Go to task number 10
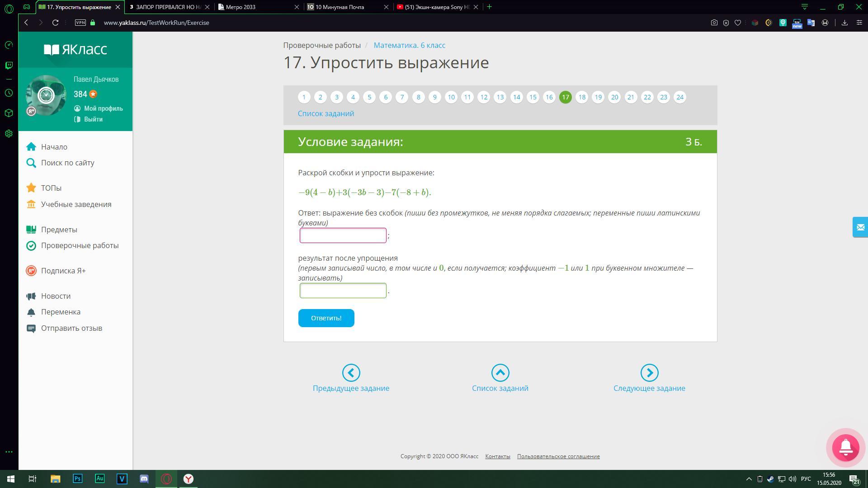 coord(451,97)
